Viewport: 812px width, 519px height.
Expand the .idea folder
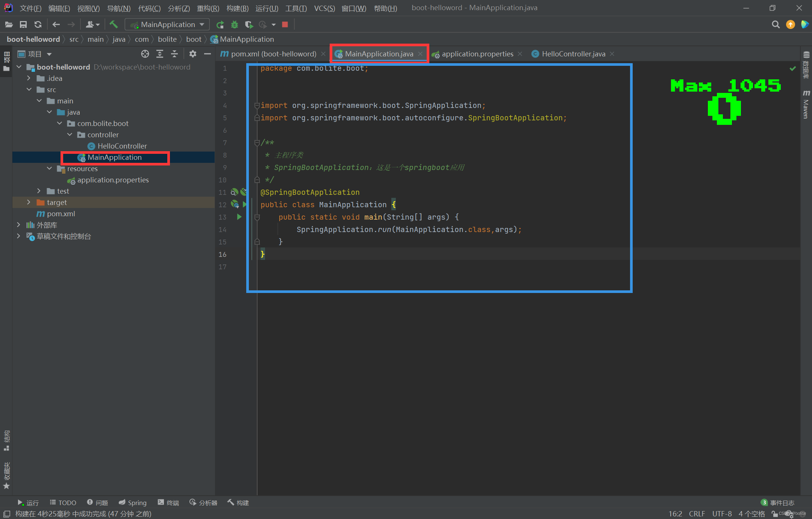coord(29,78)
